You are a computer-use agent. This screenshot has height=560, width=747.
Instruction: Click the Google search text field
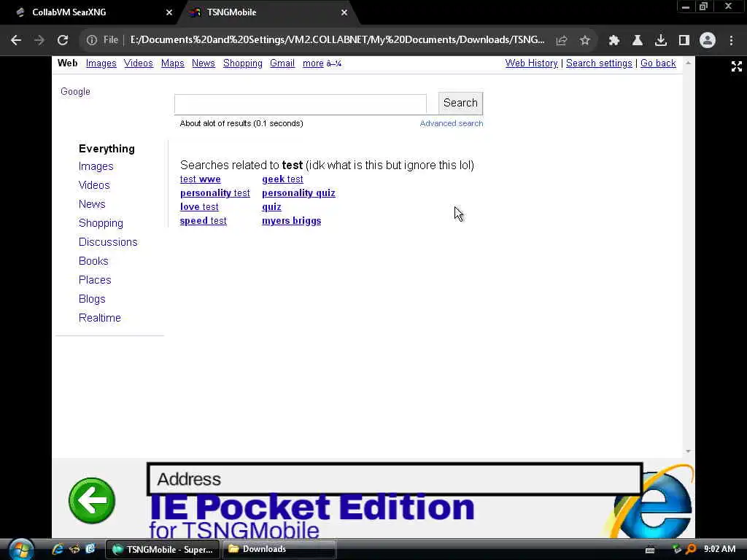coord(300,104)
